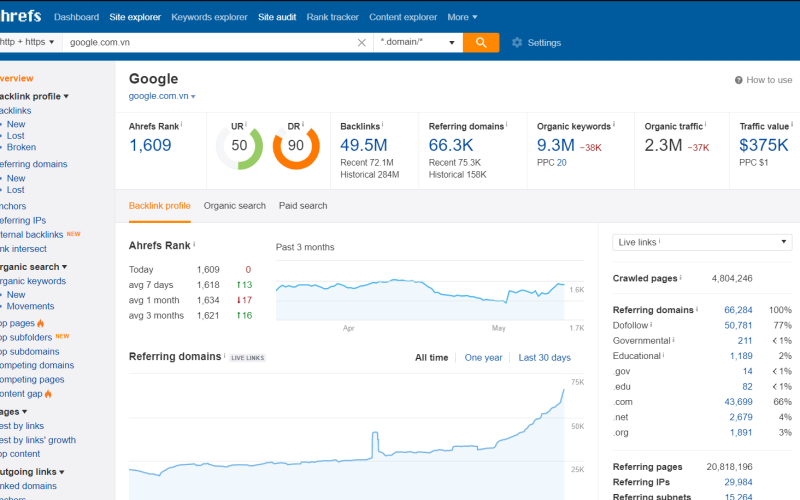
Task: Click the DR 90 donut chart
Action: (295, 146)
